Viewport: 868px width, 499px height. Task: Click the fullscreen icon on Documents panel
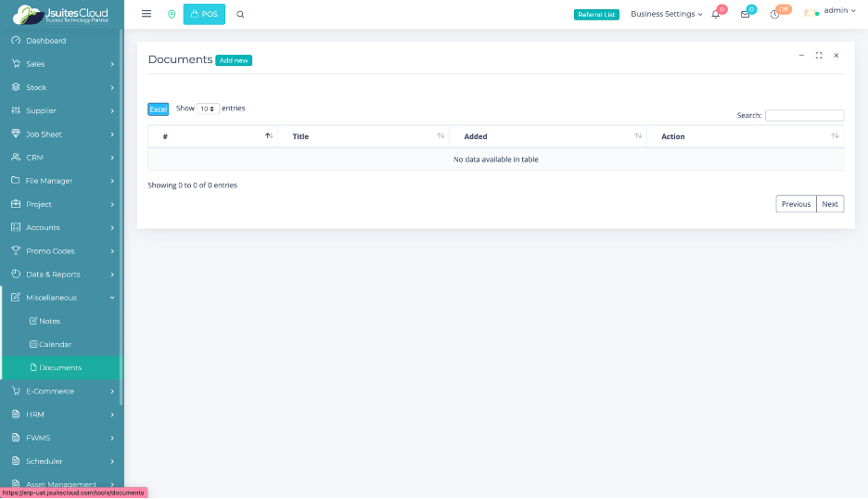(x=819, y=56)
